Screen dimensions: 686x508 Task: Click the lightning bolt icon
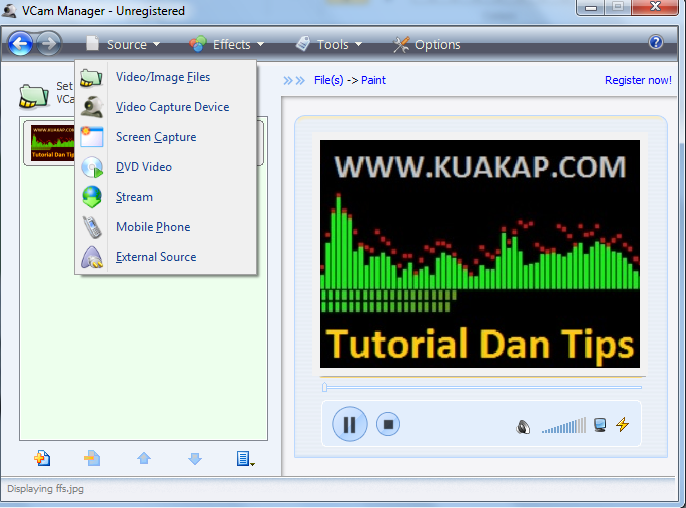coord(623,424)
